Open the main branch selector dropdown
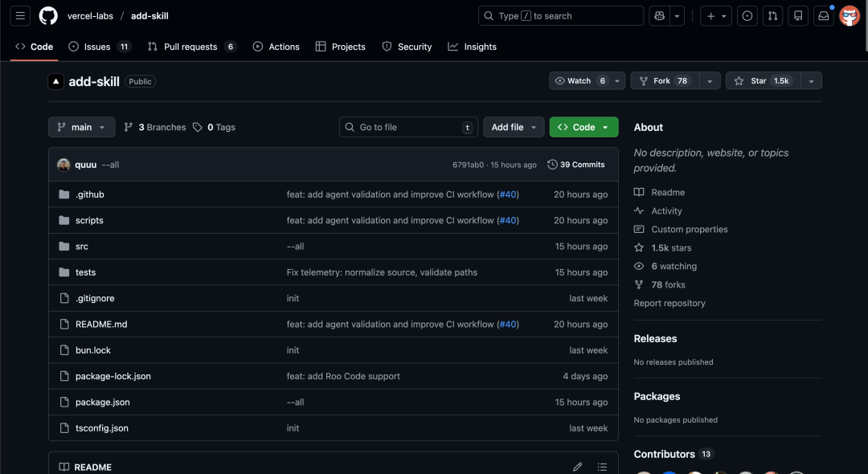Viewport: 868px width, 474px height. click(x=81, y=127)
